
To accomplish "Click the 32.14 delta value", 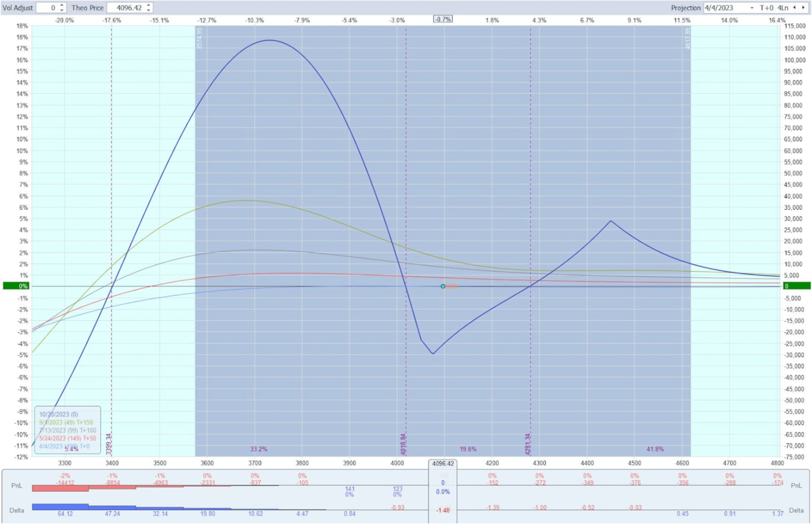I will [160, 514].
